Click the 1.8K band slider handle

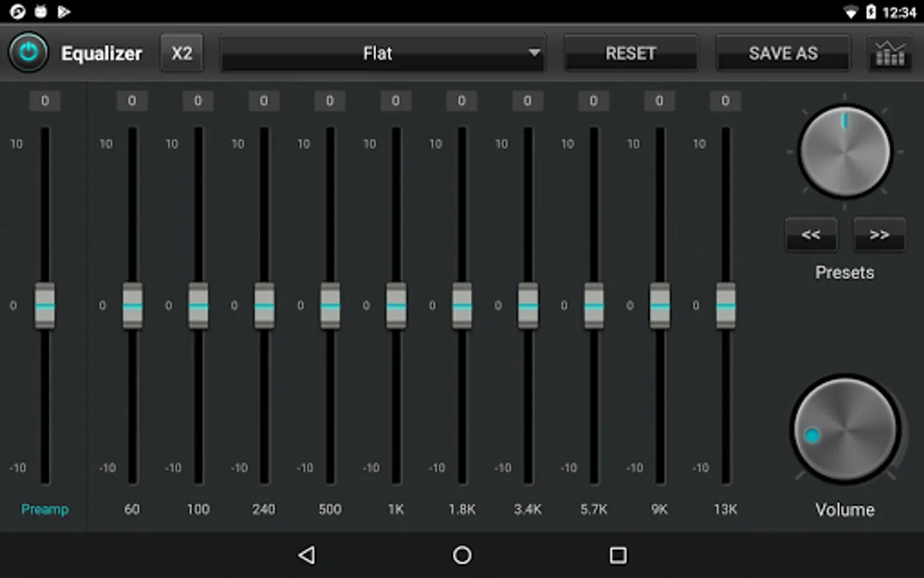point(462,306)
